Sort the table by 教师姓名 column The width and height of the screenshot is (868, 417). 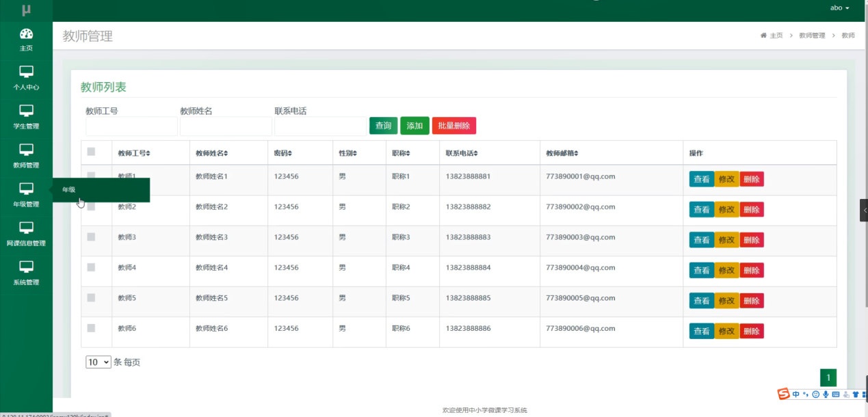click(x=212, y=153)
